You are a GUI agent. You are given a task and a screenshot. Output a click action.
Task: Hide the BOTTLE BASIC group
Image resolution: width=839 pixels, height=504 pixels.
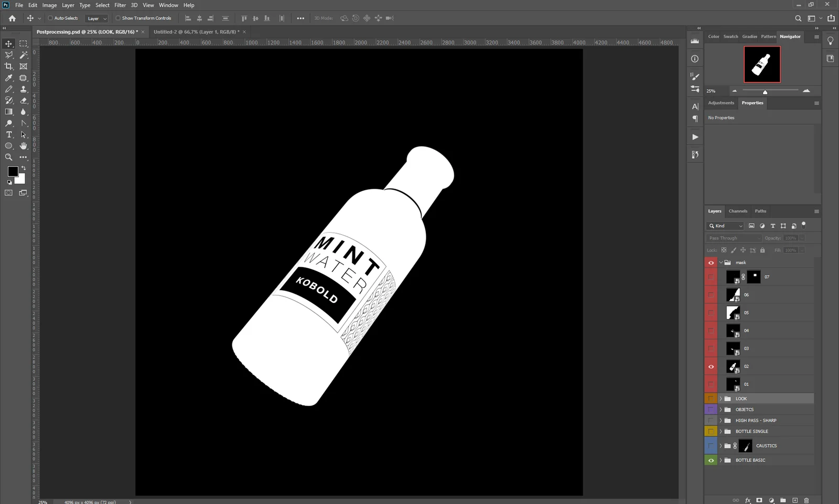click(x=711, y=460)
